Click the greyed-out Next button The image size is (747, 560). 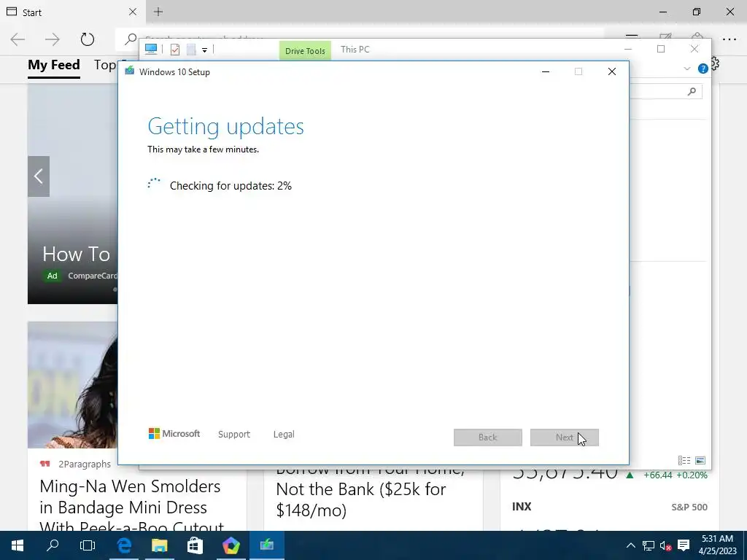tap(565, 437)
